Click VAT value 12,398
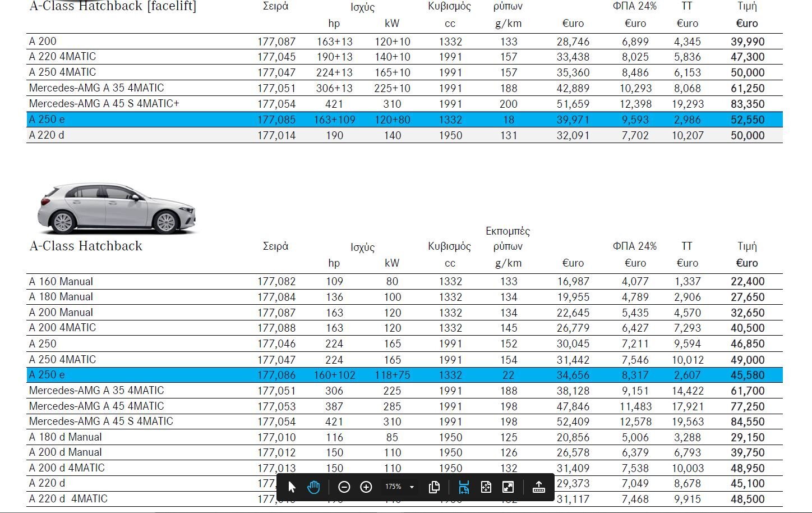The image size is (812, 513). coord(635,104)
